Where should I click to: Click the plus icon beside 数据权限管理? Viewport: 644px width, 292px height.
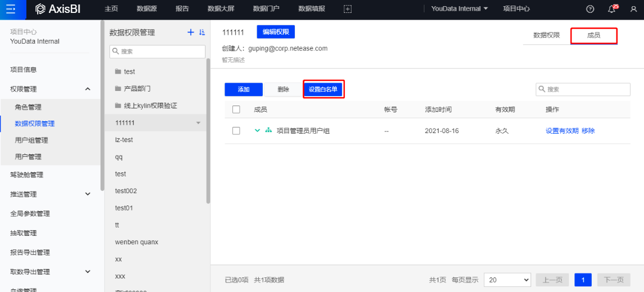(x=190, y=33)
